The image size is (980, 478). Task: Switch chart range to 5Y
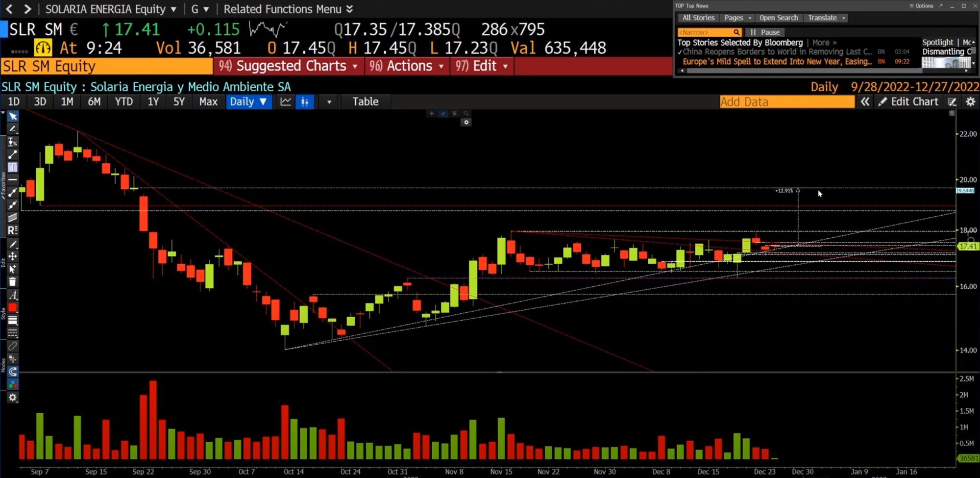point(179,101)
